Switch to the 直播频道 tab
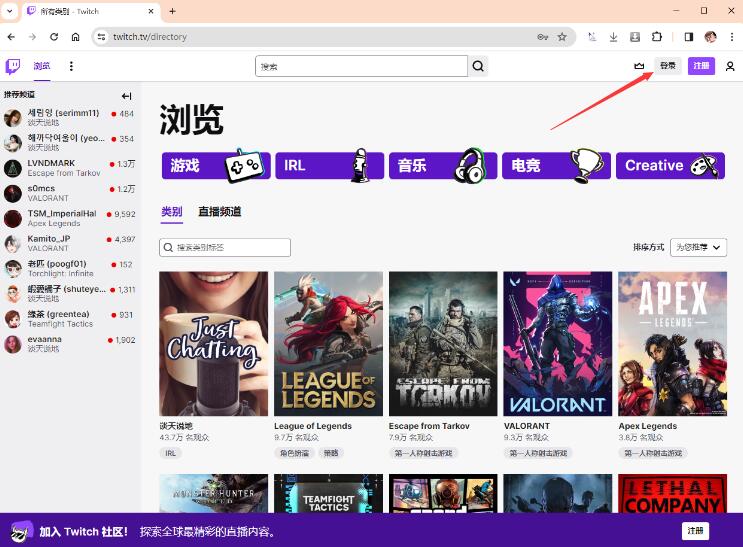Screen dimensions: 743x547 [219, 211]
